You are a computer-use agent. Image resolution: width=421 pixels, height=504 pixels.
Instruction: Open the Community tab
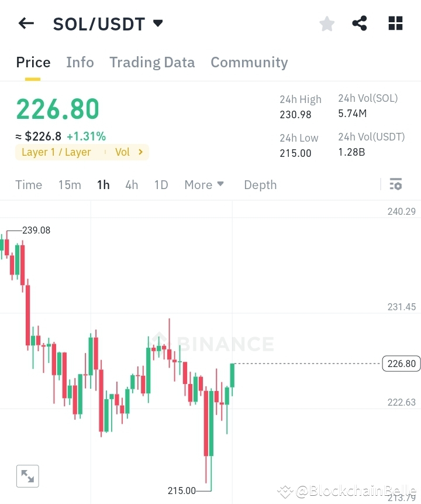pos(249,62)
